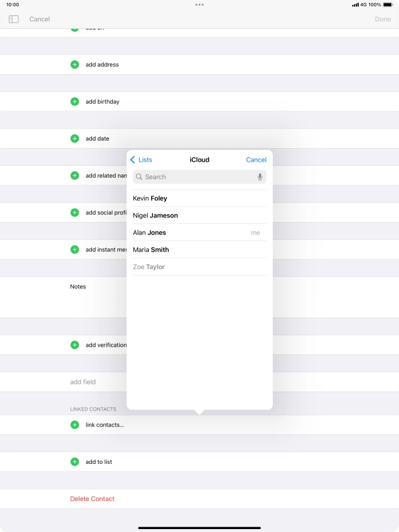Choose Alan Jones from the list
399x532 pixels.
pos(149,233)
